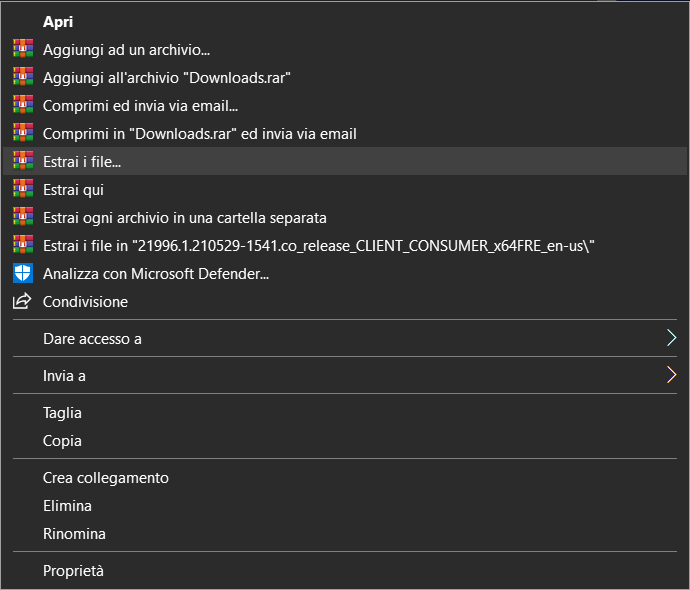Expand the "Invia a" submenu arrow
The height and width of the screenshot is (590, 690).
tap(671, 376)
